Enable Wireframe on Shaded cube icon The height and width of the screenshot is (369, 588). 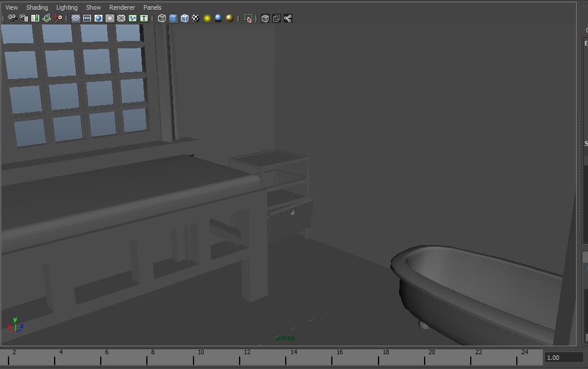(x=184, y=18)
